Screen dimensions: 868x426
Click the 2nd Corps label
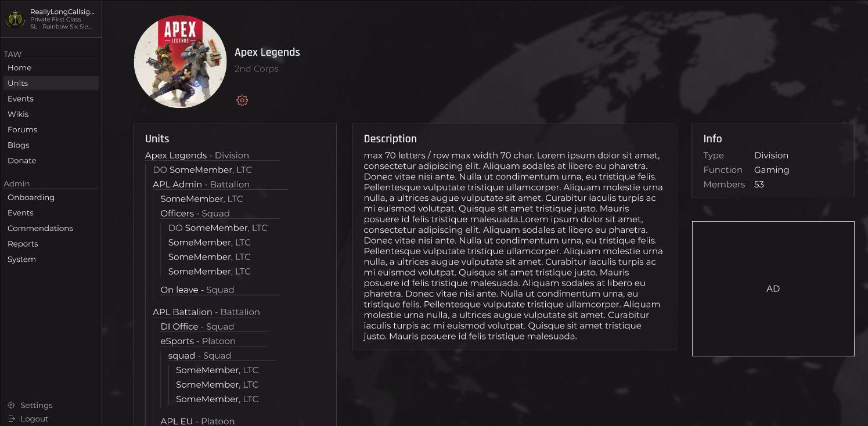[256, 69]
